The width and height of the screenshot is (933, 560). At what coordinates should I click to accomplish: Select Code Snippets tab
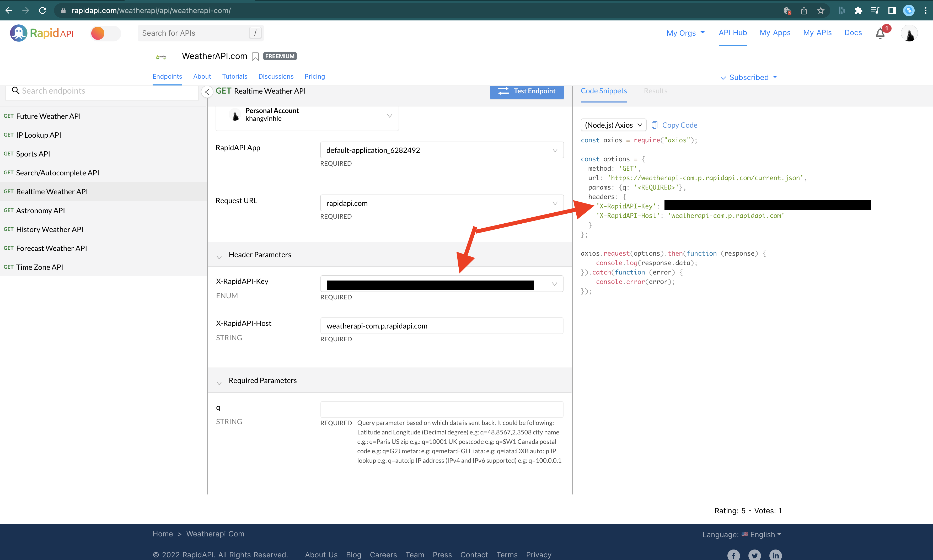click(x=604, y=91)
